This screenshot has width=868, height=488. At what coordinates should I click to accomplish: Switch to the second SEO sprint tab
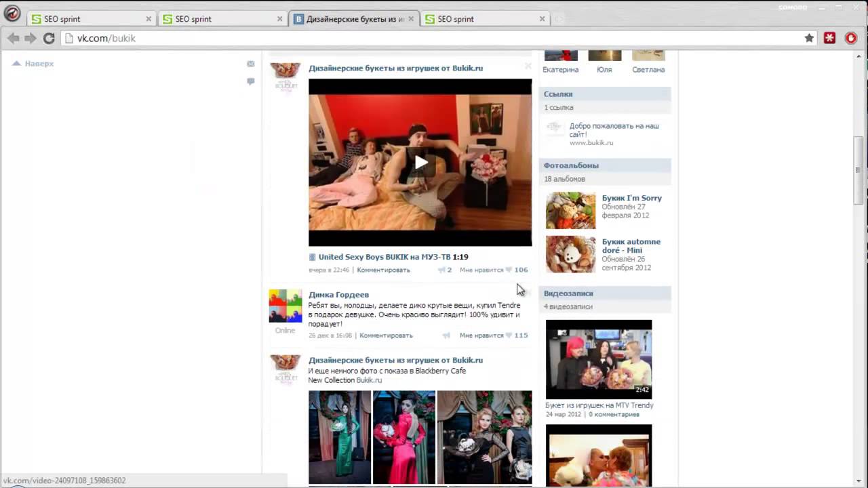pos(222,19)
